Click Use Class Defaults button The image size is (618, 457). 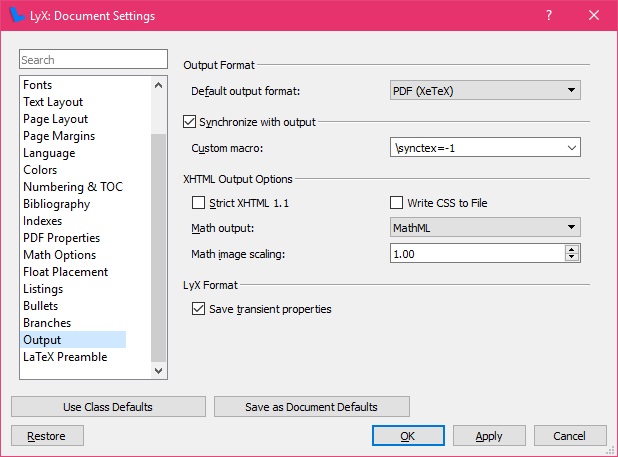[108, 407]
